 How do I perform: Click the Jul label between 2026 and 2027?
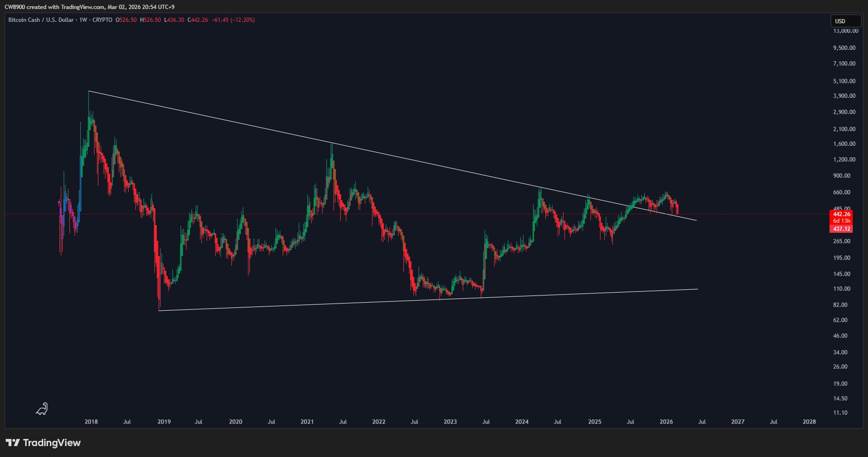[702, 422]
